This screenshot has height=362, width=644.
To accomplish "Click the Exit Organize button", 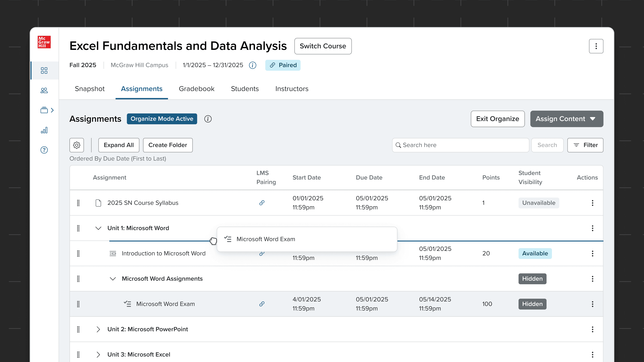I will click(497, 119).
